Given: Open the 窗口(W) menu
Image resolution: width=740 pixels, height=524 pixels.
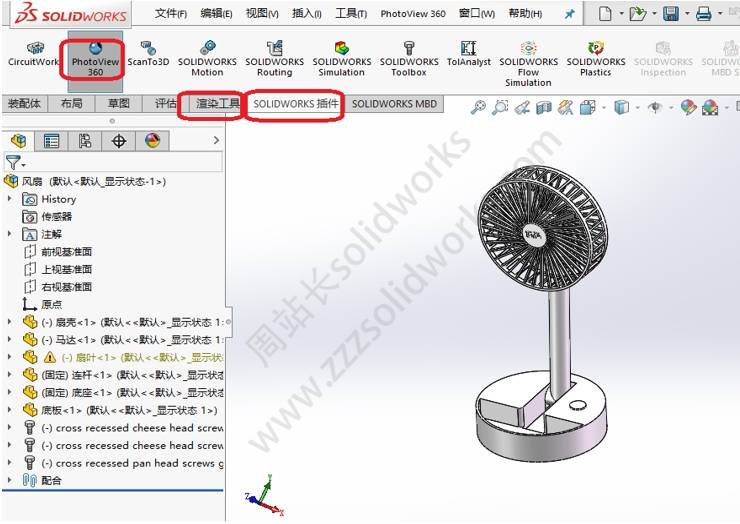Looking at the screenshot, I should tap(477, 13).
